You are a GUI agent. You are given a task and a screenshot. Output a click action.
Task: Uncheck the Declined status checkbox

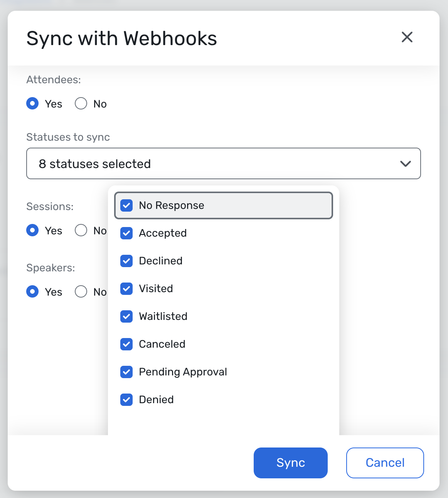(126, 261)
